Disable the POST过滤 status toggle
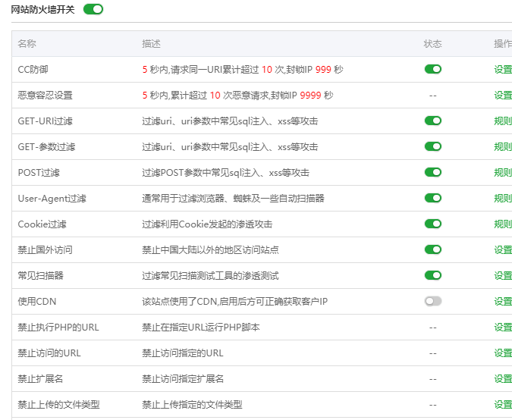The height and width of the screenshot is (420, 512). click(x=432, y=172)
